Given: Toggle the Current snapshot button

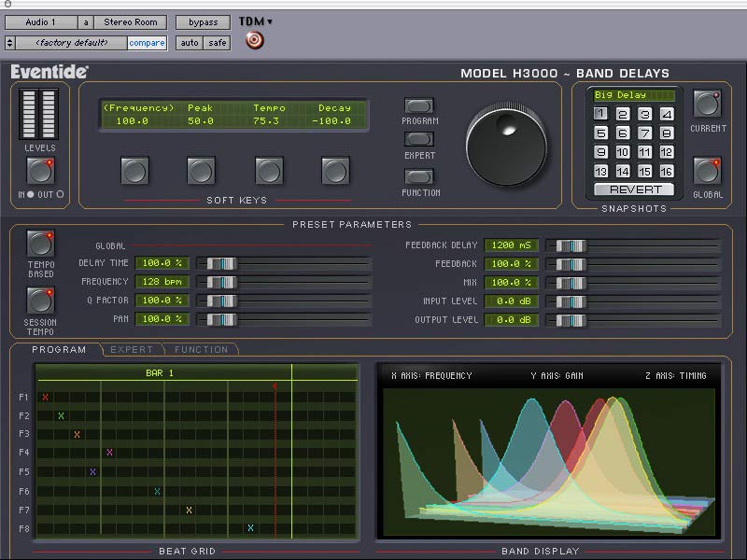Looking at the screenshot, I should pos(708,104).
